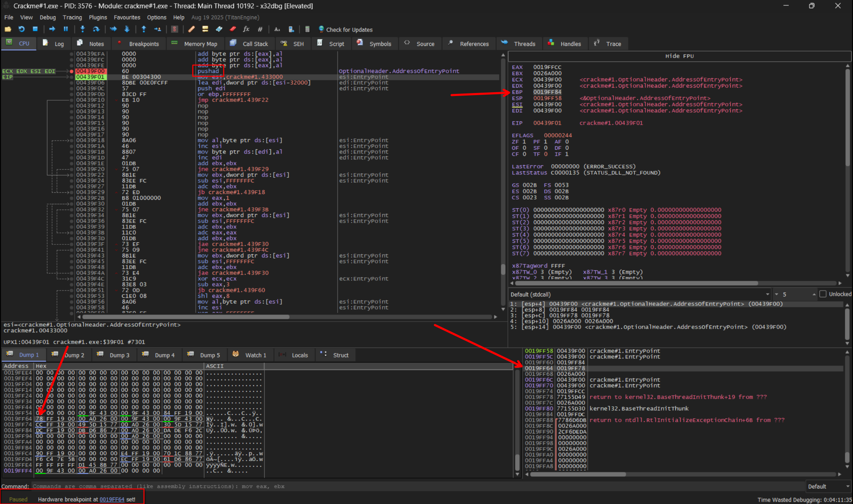The width and height of the screenshot is (853, 504).
Task: Toggle the Unlocked checkbox
Action: point(823,294)
